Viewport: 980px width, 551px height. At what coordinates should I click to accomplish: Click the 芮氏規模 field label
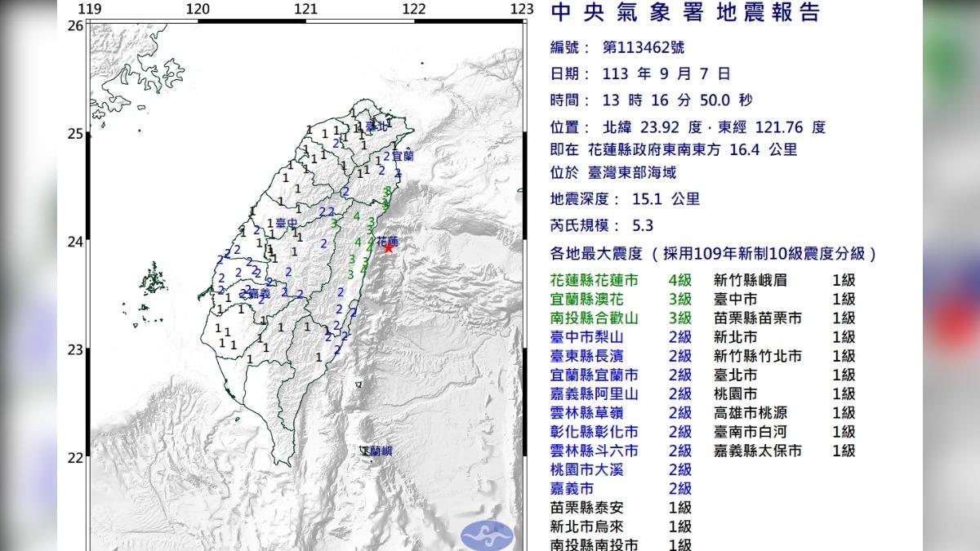[x=586, y=226]
